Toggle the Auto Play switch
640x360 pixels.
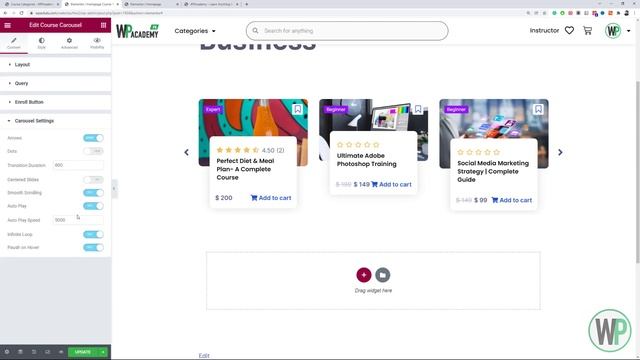point(93,206)
